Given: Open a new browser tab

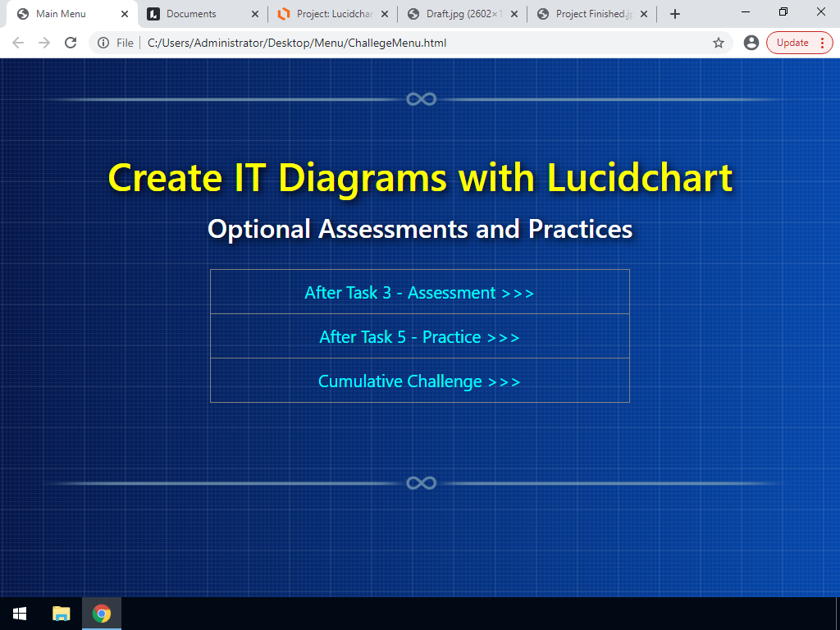Looking at the screenshot, I should 675,14.
